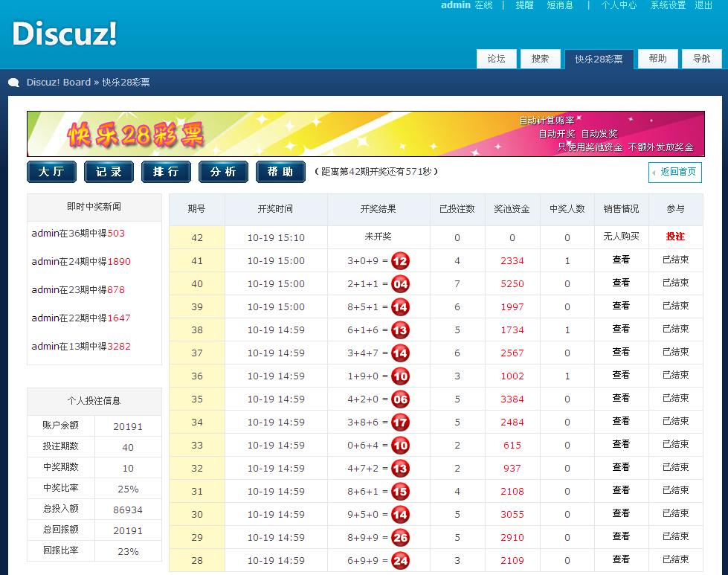Open the 大厅 lobby button
728x575 pixels.
pyautogui.click(x=51, y=172)
